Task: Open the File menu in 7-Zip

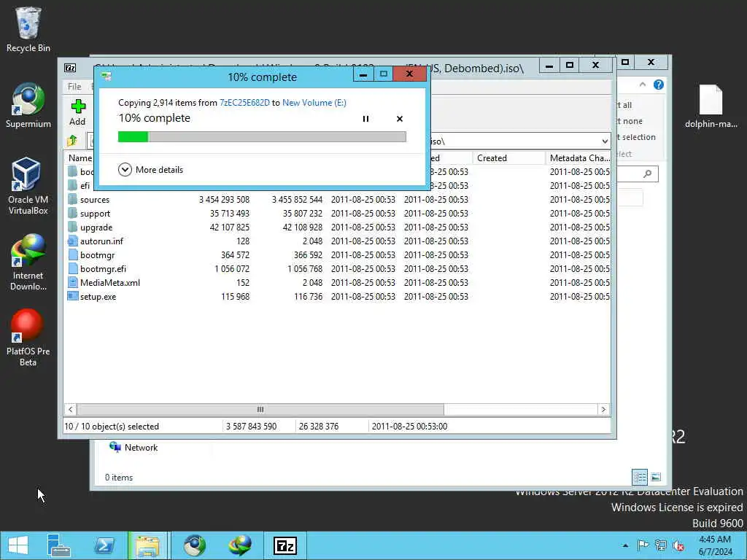Action: 74,86
